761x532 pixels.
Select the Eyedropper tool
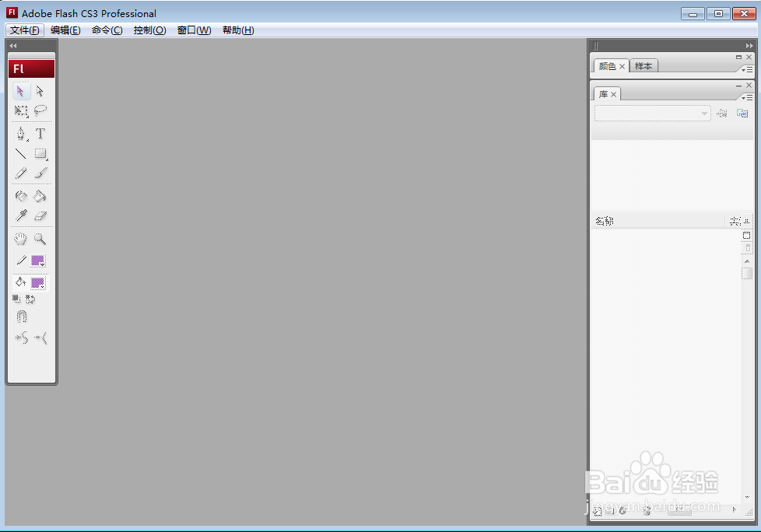21,215
